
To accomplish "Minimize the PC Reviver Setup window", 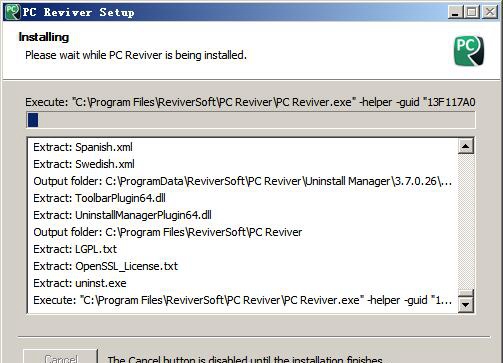I will click(x=455, y=12).
